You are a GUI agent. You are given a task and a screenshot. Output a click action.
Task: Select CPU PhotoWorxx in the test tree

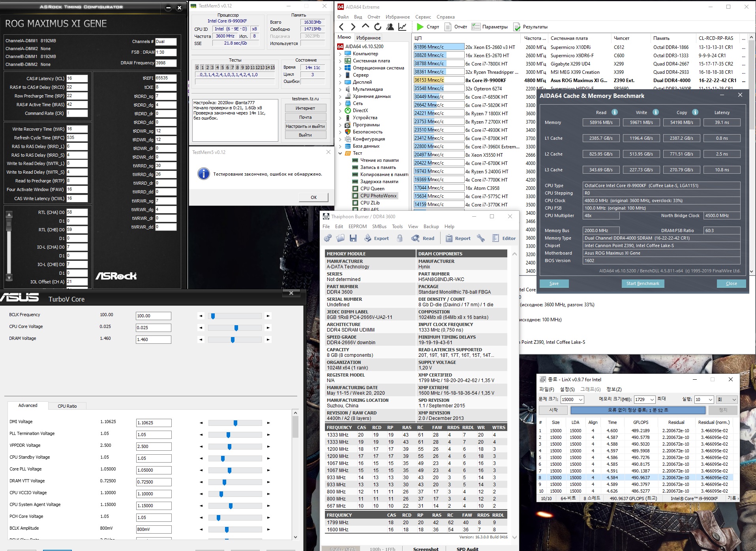point(378,196)
